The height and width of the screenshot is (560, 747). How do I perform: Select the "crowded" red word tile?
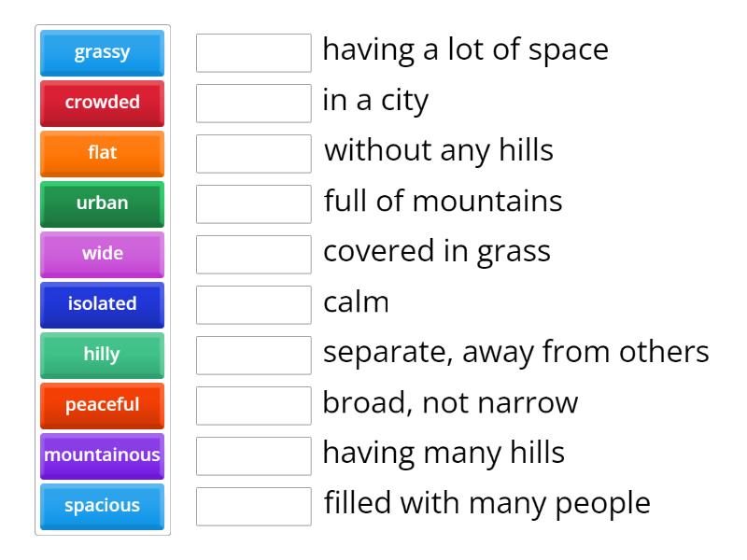(x=102, y=104)
